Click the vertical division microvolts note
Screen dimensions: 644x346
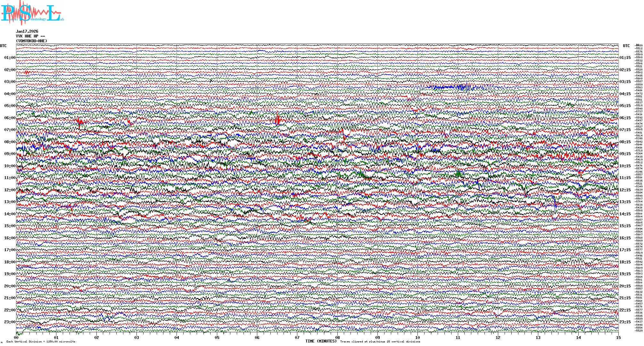[x=41, y=342]
